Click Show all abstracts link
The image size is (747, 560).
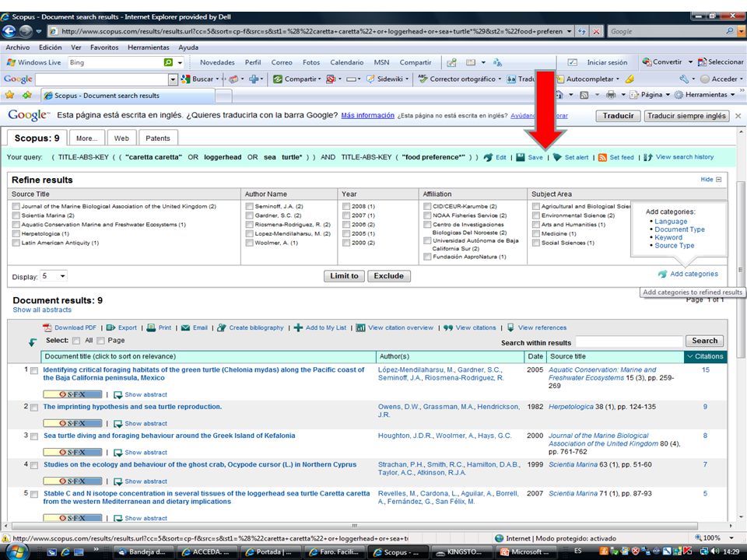pos(42,310)
